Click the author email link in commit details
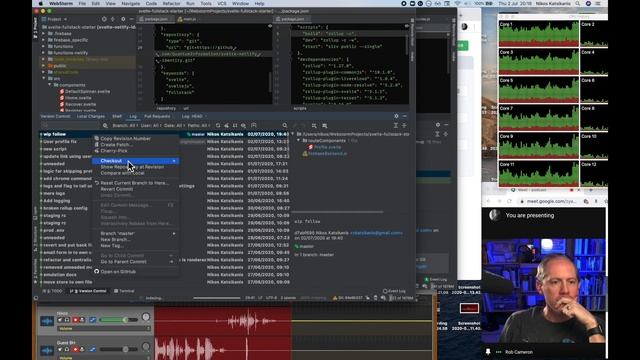 tap(376, 233)
